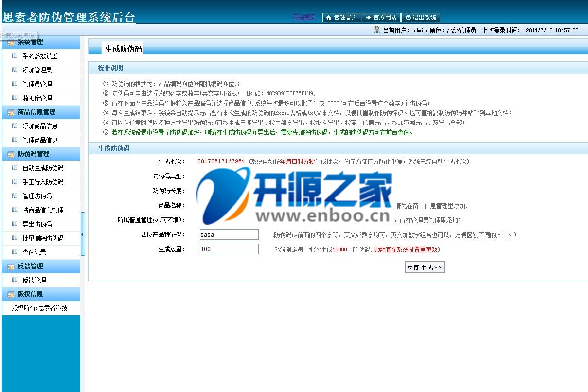Click the icon beside 手工导入防伪码
The height and width of the screenshot is (392, 588).
pos(15,182)
